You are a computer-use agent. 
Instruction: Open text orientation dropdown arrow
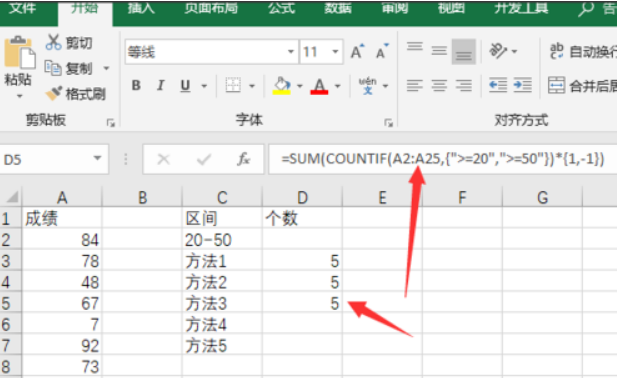[x=514, y=52]
